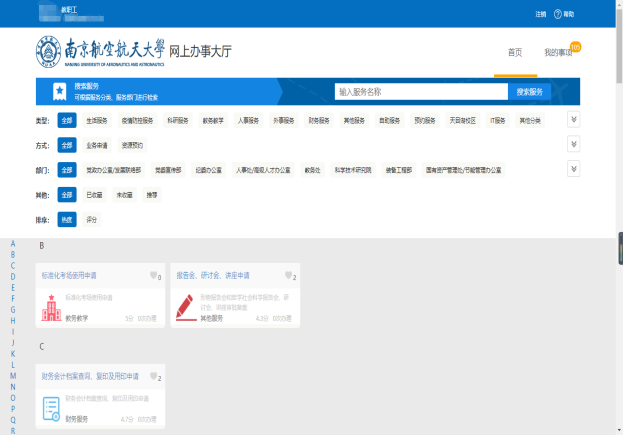
Task: Switch to the 首页 tab
Action: pos(515,52)
